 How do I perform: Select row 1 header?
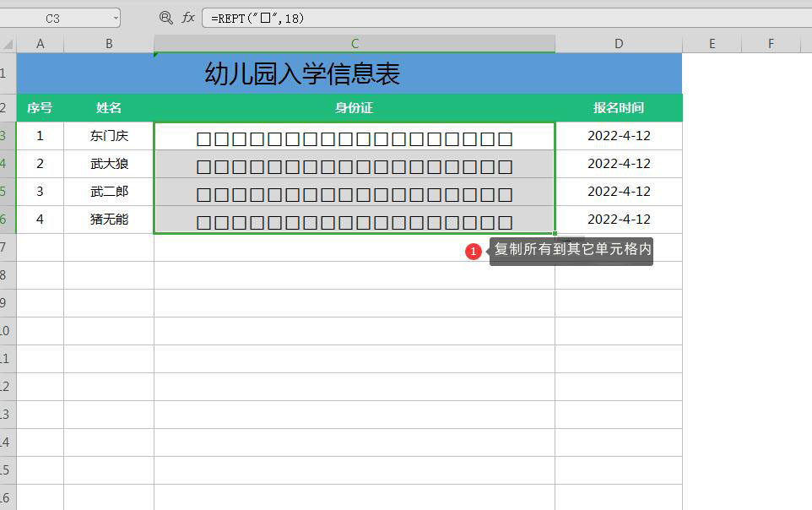point(8,73)
